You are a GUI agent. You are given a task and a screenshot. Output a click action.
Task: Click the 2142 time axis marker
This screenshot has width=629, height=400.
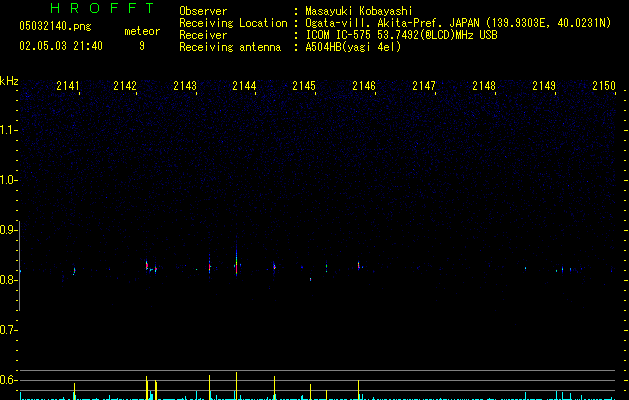[x=125, y=85]
